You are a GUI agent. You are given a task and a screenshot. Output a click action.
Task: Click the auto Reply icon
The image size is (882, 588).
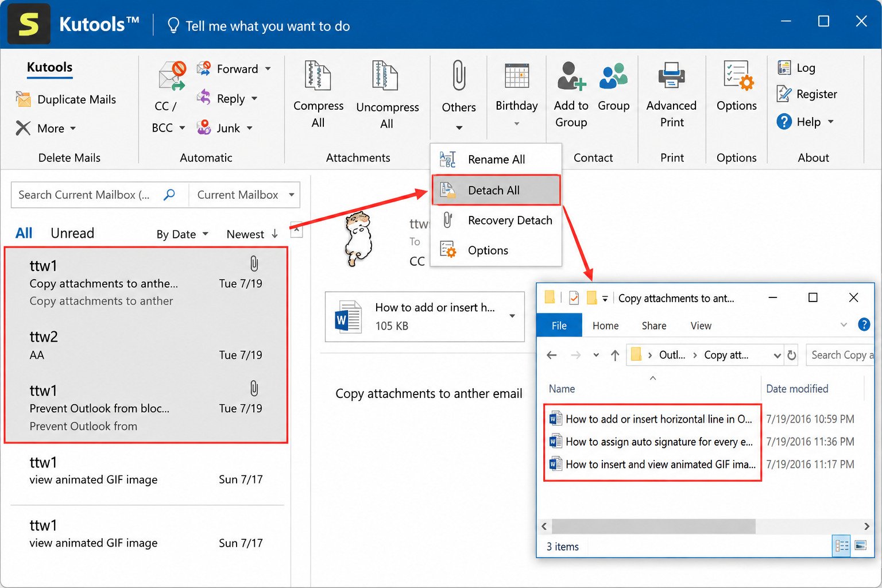(x=204, y=97)
